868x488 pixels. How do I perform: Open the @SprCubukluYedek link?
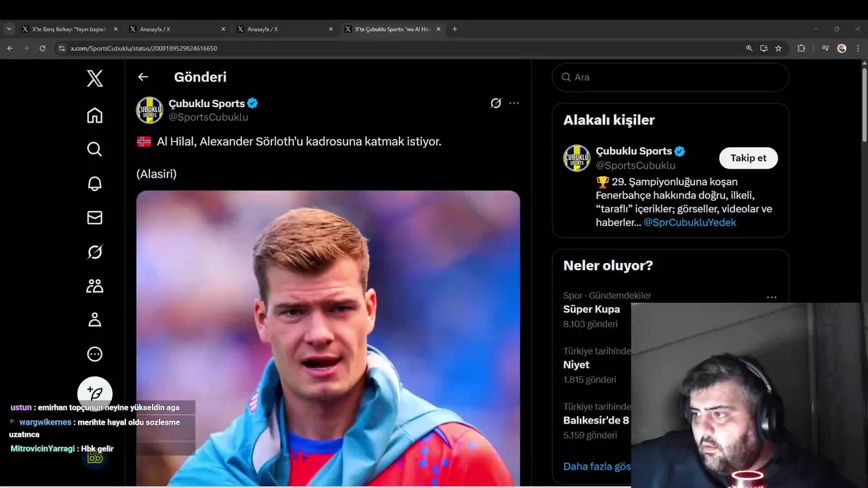click(690, 222)
